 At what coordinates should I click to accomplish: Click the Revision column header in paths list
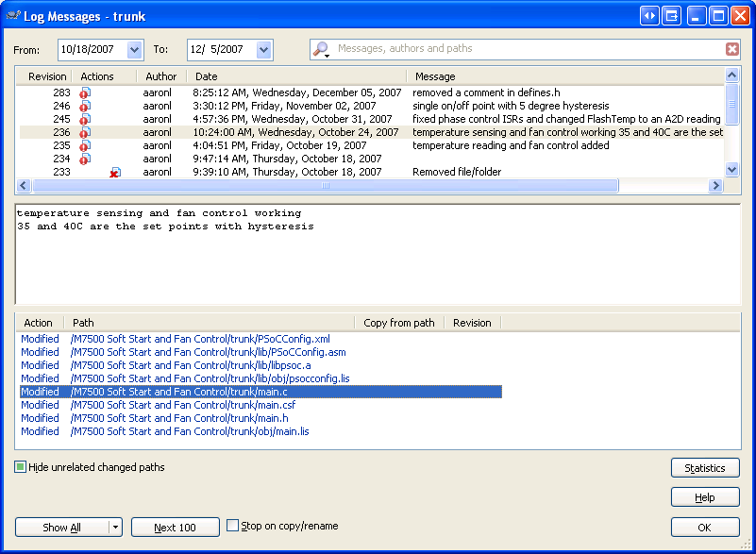tap(472, 323)
